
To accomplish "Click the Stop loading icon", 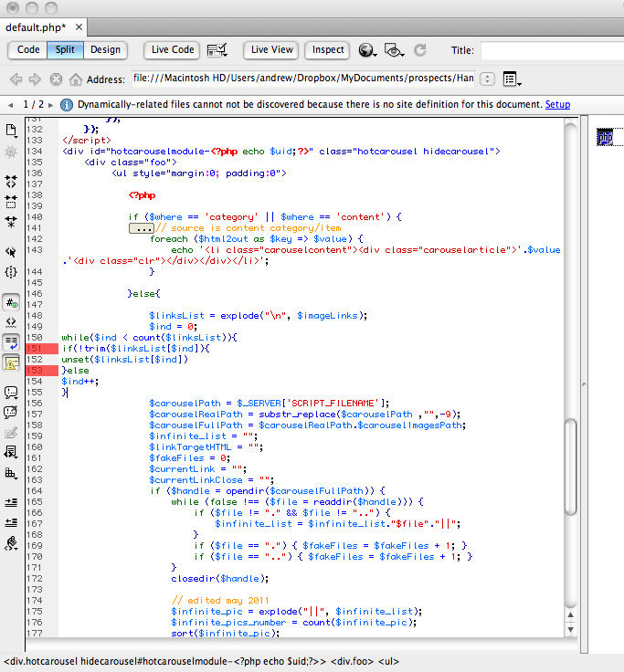I will 56,79.
